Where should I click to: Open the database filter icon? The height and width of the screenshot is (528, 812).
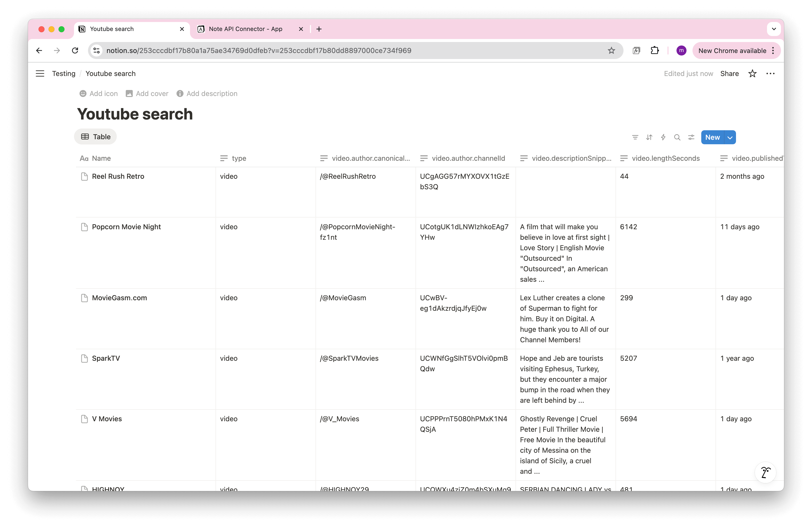click(635, 137)
